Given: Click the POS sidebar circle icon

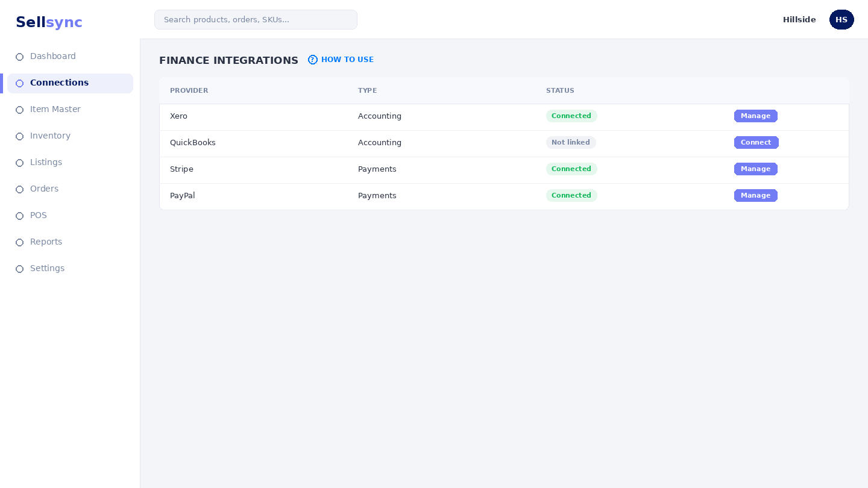Looking at the screenshot, I should (x=19, y=216).
